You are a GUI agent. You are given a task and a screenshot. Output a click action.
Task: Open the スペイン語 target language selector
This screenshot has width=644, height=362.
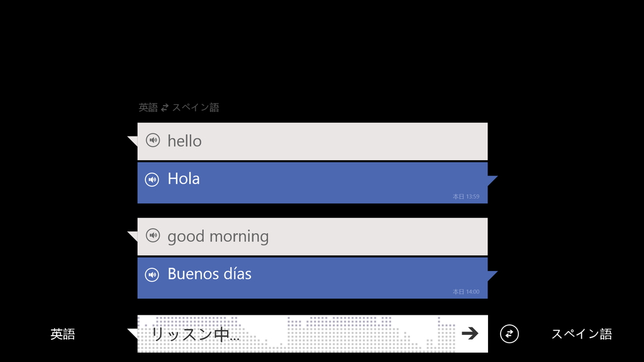tap(583, 334)
